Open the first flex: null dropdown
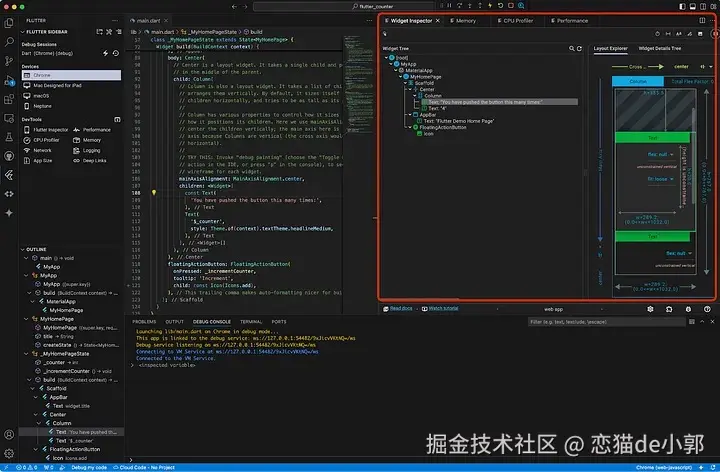The image size is (720, 472). click(661, 154)
